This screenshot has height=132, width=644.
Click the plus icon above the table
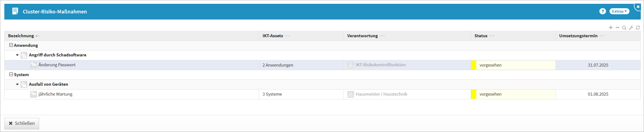(611, 28)
